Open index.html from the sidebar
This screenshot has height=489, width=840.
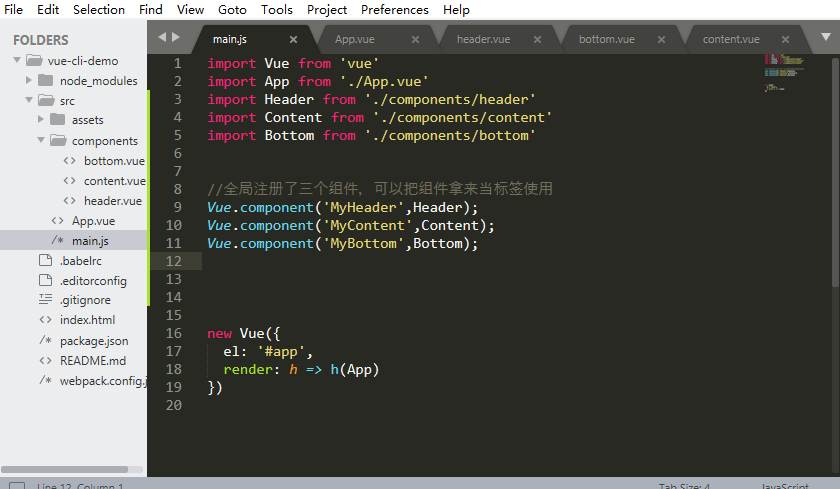point(87,320)
